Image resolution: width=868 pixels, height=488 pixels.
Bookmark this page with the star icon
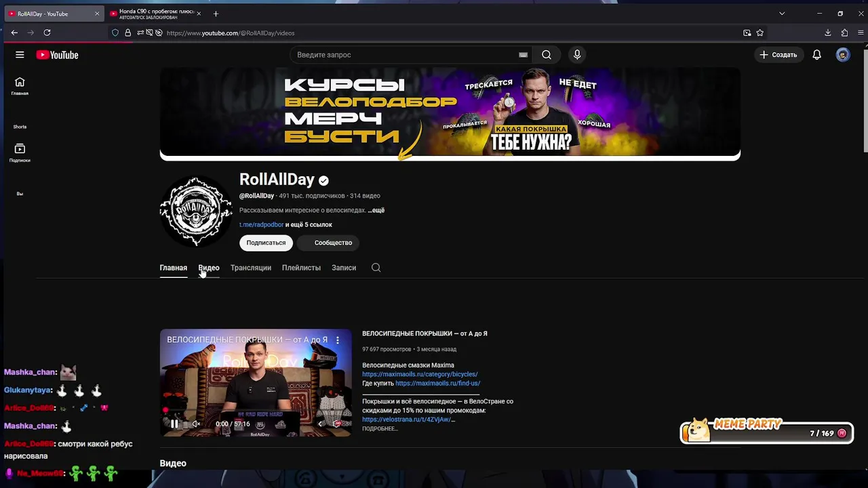click(x=760, y=33)
